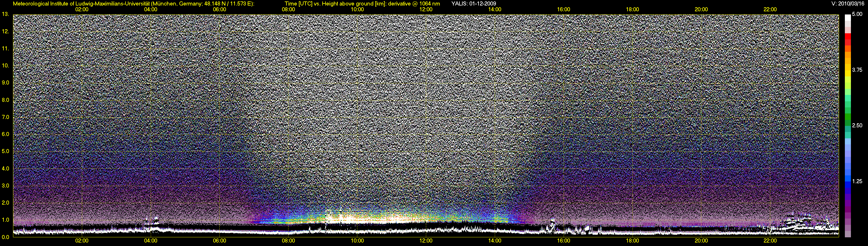Click the 0.0 height axis label

click(x=5, y=237)
